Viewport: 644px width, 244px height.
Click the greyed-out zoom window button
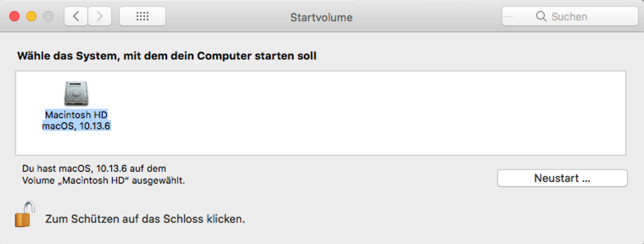pyautogui.click(x=48, y=17)
